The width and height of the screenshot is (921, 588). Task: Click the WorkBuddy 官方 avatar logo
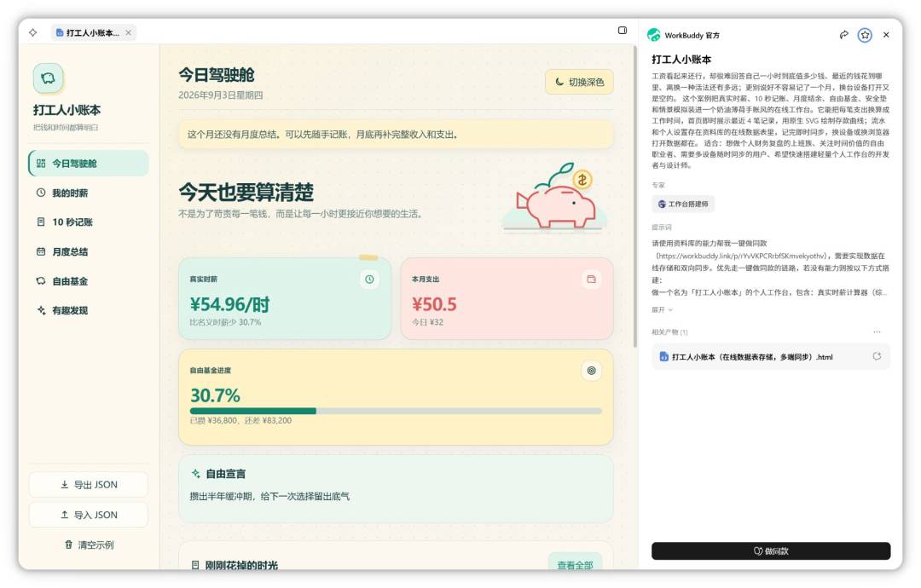click(654, 35)
